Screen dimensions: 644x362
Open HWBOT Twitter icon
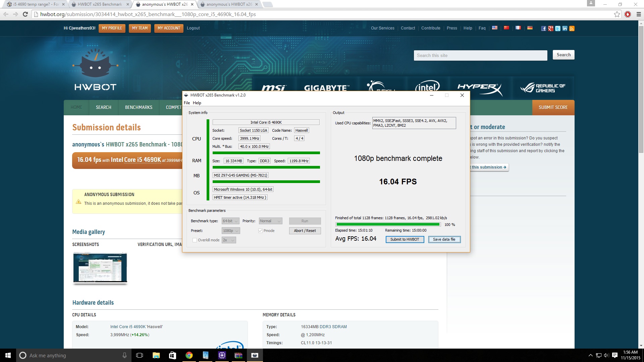click(558, 28)
